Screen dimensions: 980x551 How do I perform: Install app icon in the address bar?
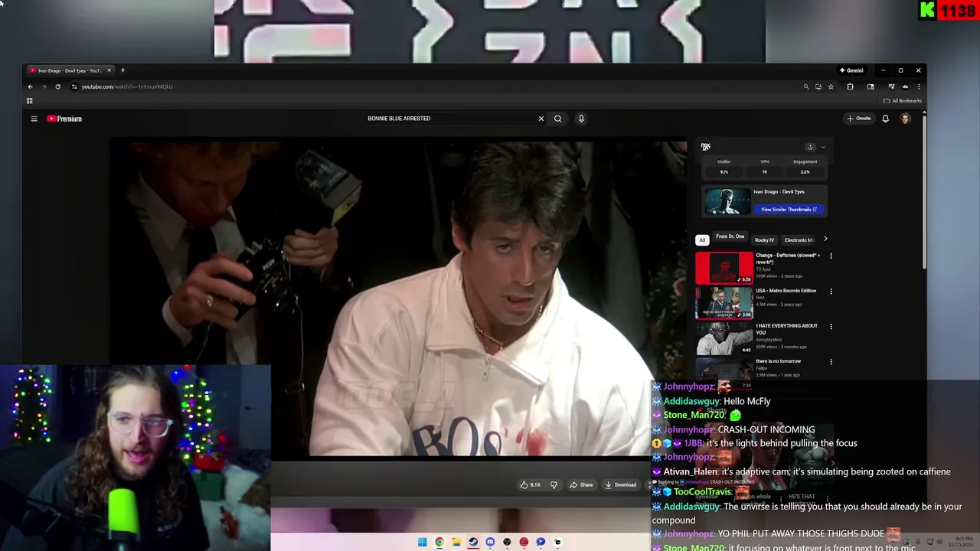pyautogui.click(x=818, y=86)
